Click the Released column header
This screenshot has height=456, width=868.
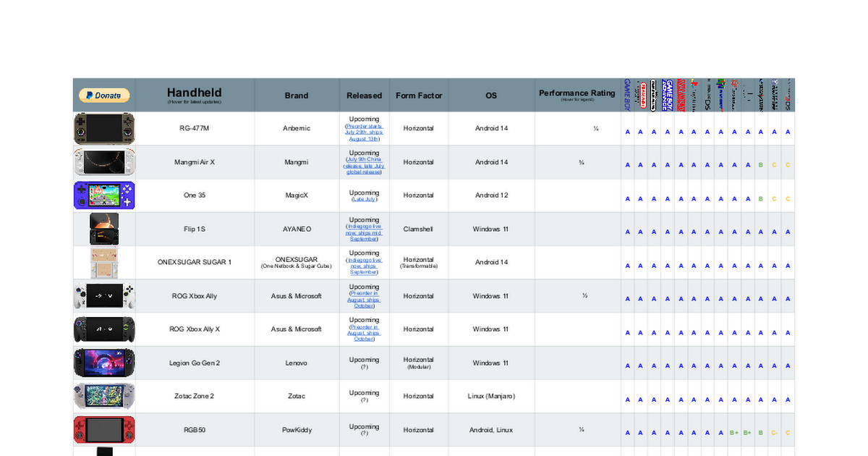point(365,96)
